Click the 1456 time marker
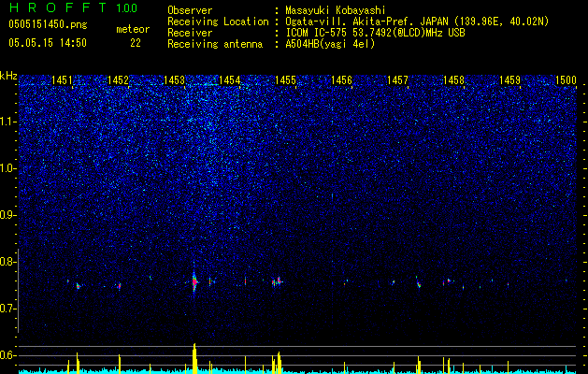This screenshot has height=374, width=588. click(x=341, y=79)
